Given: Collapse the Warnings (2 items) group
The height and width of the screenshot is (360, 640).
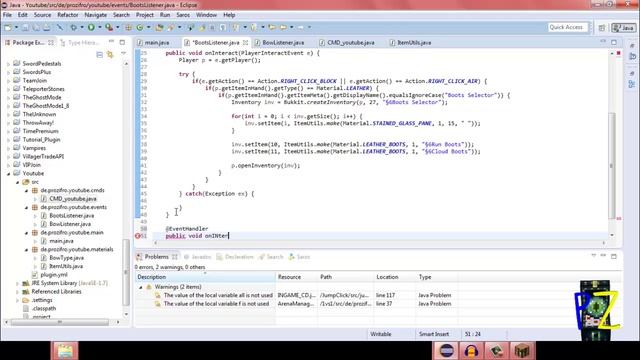Looking at the screenshot, I should (x=141, y=287).
